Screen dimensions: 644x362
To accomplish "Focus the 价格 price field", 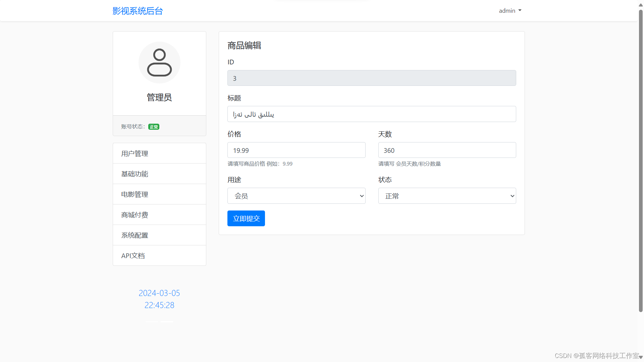I will 297,150.
